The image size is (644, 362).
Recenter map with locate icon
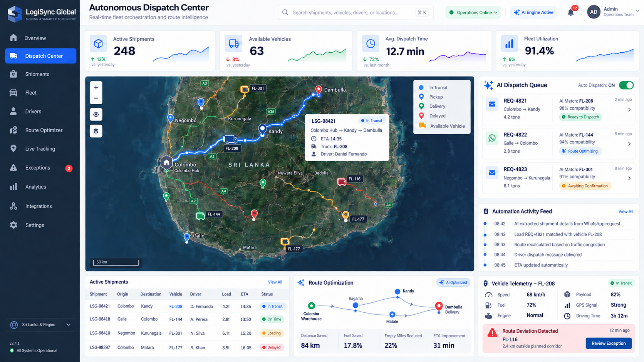pyautogui.click(x=96, y=114)
